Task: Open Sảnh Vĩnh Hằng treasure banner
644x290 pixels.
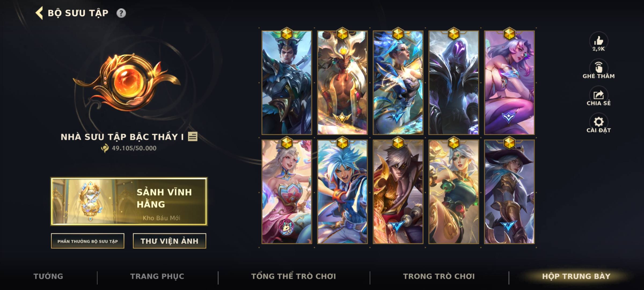Action: (x=129, y=201)
